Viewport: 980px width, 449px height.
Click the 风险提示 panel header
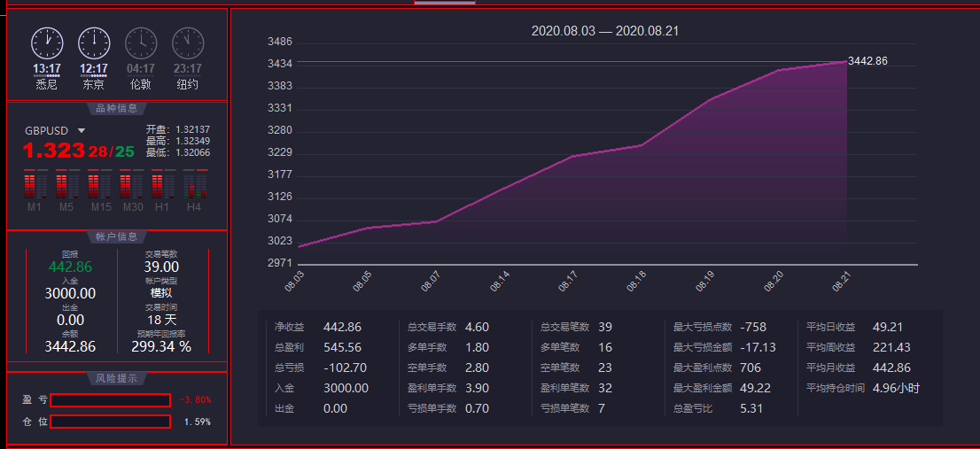click(117, 378)
